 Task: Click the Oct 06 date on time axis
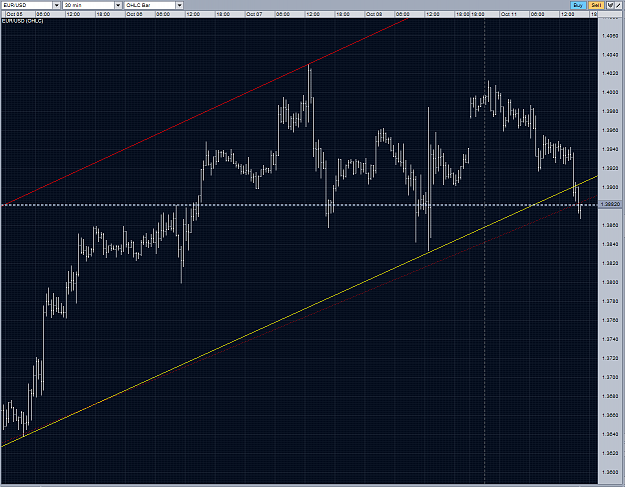click(x=134, y=14)
